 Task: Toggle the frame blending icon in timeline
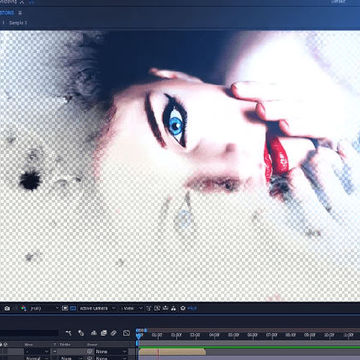coord(104,333)
